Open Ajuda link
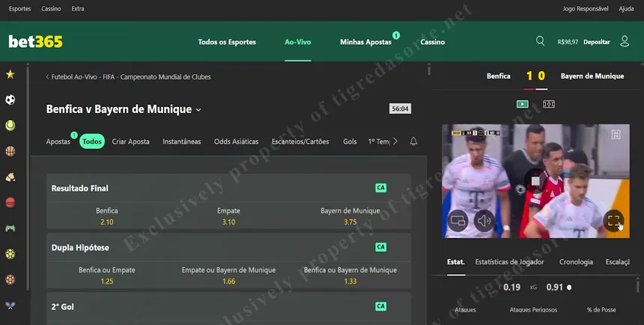644x325 pixels. tap(626, 9)
